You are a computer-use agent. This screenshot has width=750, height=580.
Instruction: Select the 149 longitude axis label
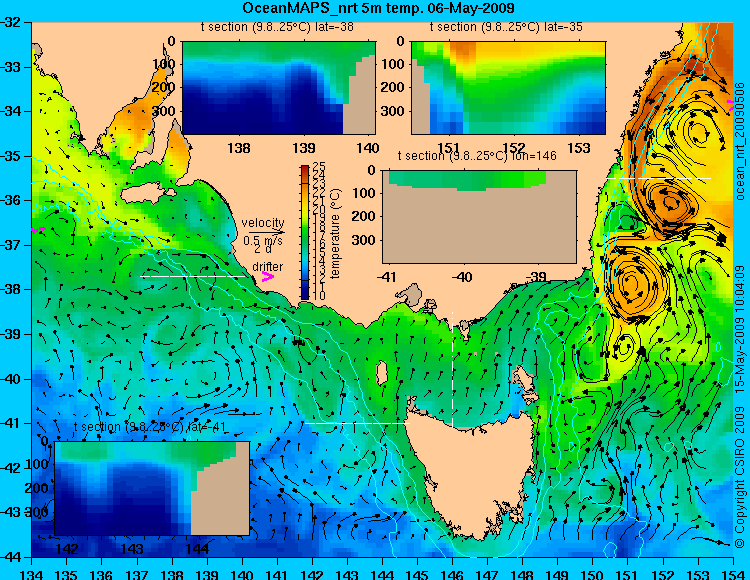[558, 574]
